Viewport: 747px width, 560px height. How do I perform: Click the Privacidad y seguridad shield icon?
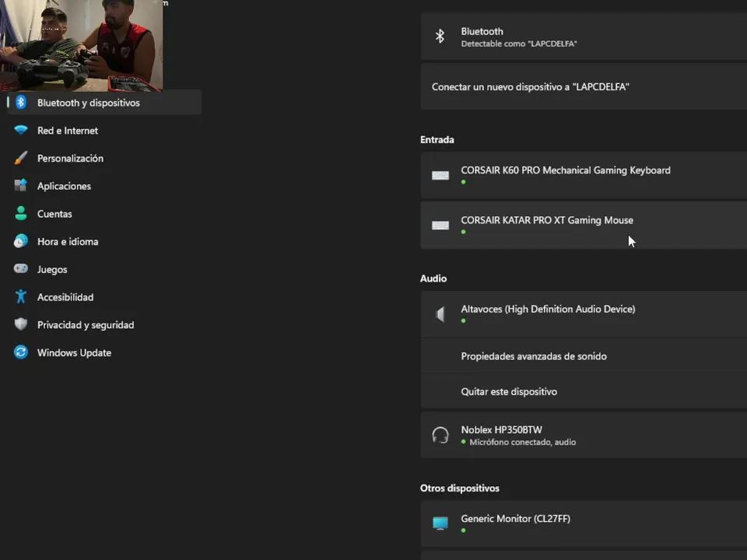click(21, 325)
